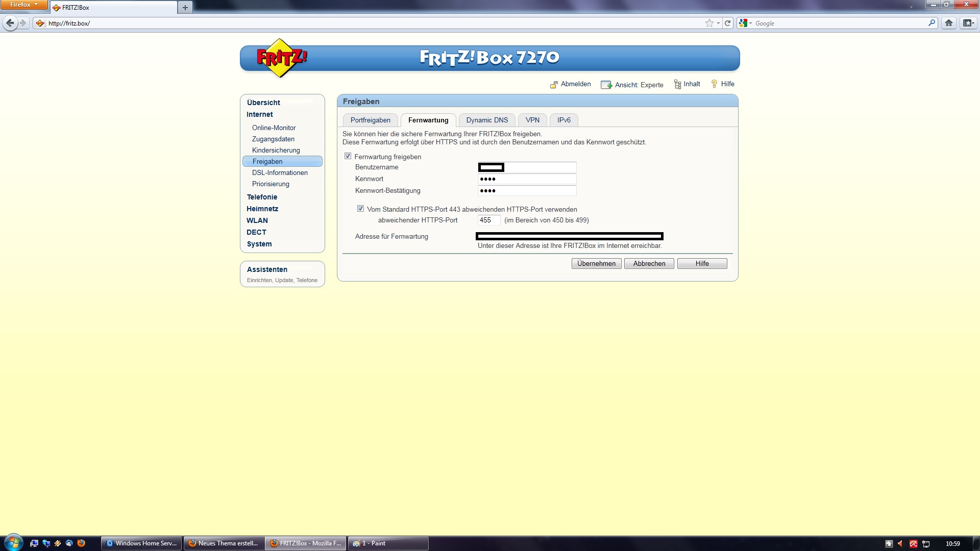Open Priorisierung in the sidebar
The image size is (980, 551).
[271, 184]
